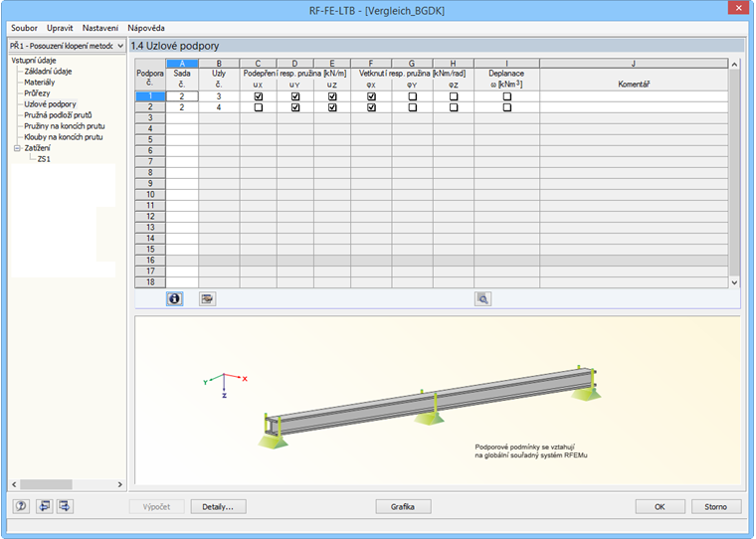Viewport: 756px width, 539px height.
Task: Uncheck uX for support row 1
Action: [x=259, y=96]
